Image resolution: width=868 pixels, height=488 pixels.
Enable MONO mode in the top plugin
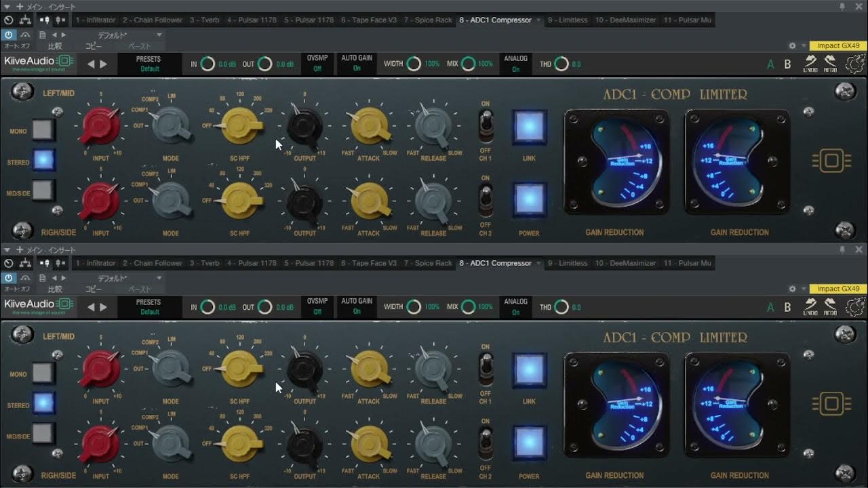pyautogui.click(x=43, y=129)
